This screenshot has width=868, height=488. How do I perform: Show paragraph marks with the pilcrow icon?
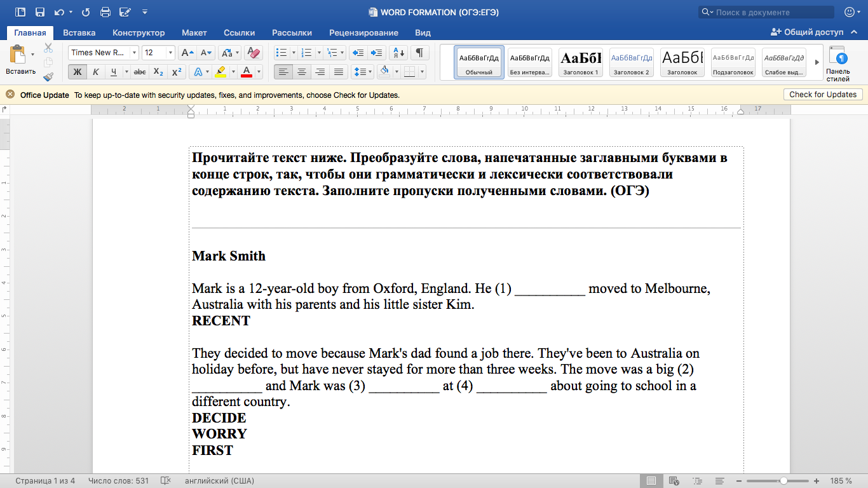(x=419, y=53)
